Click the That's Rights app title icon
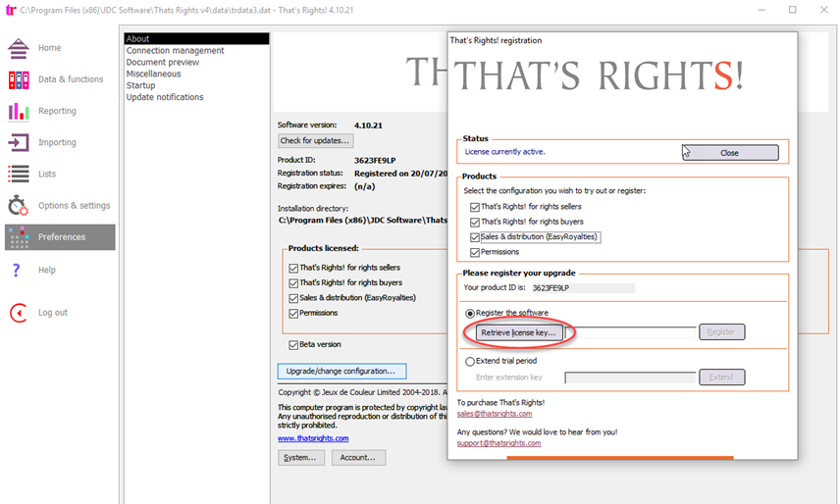The width and height of the screenshot is (840, 504). 10,10
